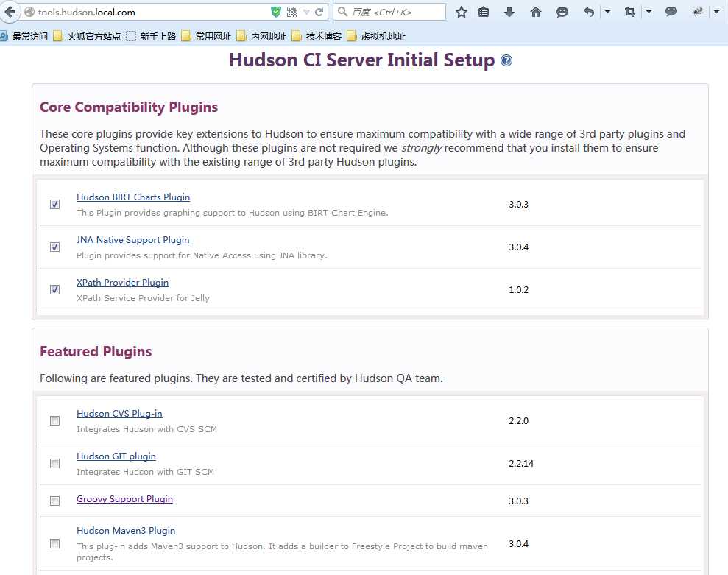Open the 常用网址 bookmark folder
Screen dimensions: 728x575
click(x=206, y=36)
